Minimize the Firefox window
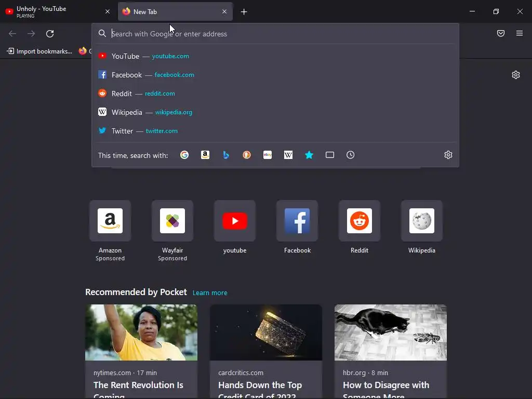 coord(472,11)
